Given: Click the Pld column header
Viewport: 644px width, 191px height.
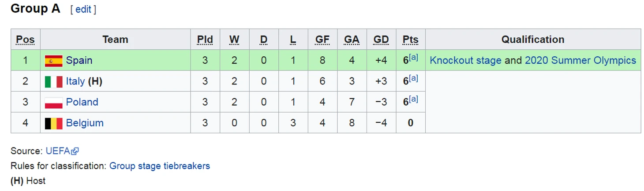Looking at the screenshot, I should 205,40.
